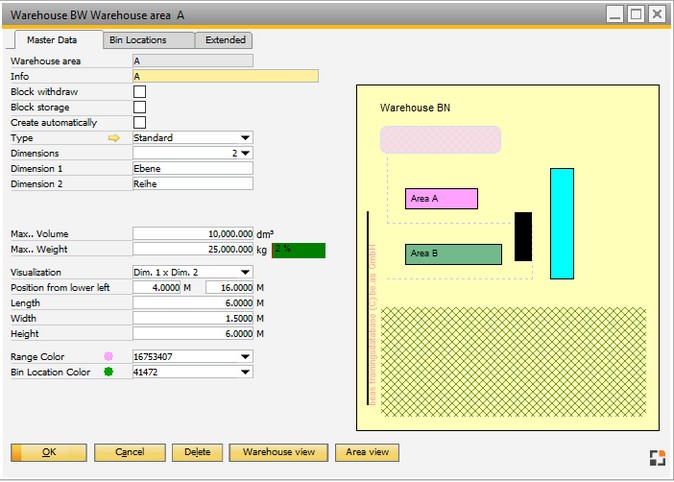Click the Info input field

(x=226, y=76)
